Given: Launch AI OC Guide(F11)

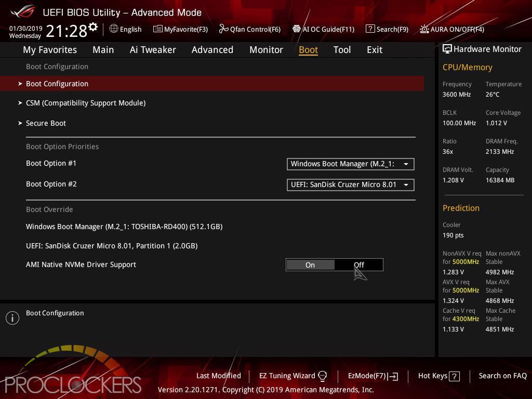Looking at the screenshot, I should 323,29.
